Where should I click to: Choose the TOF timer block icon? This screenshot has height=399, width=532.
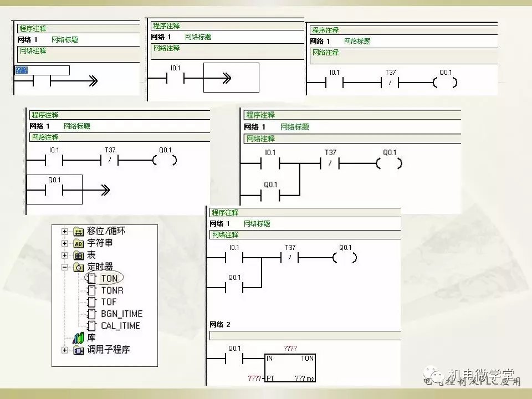pos(92,302)
